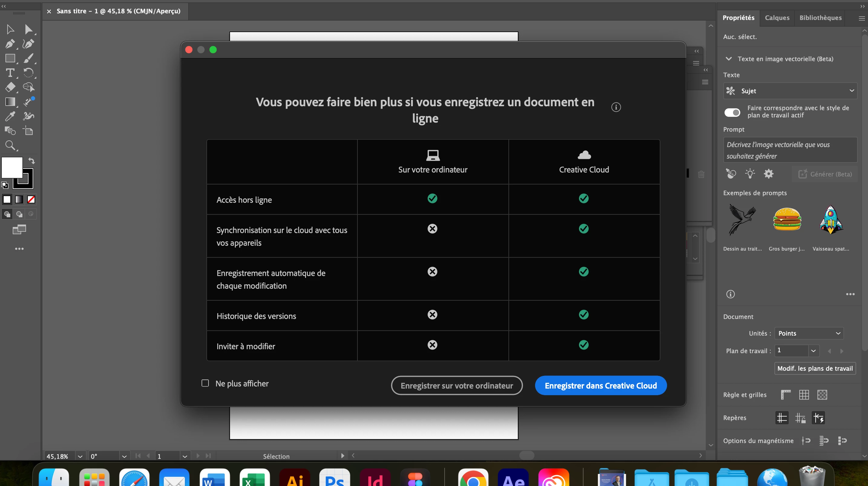
Task: Click the swap fill and stroke arrow
Action: coord(31,161)
